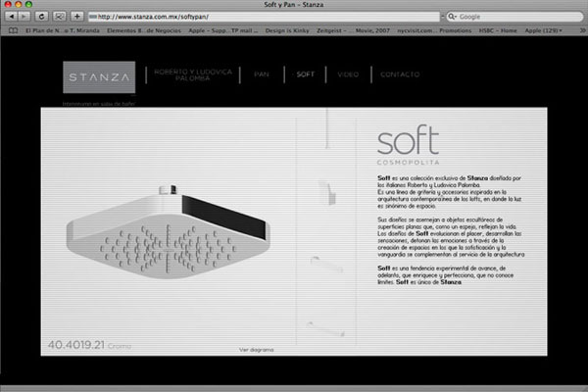Viewport: 588px width, 392px height.
Task: Open the Apple (129) bookmarks folder
Action: [x=543, y=30]
